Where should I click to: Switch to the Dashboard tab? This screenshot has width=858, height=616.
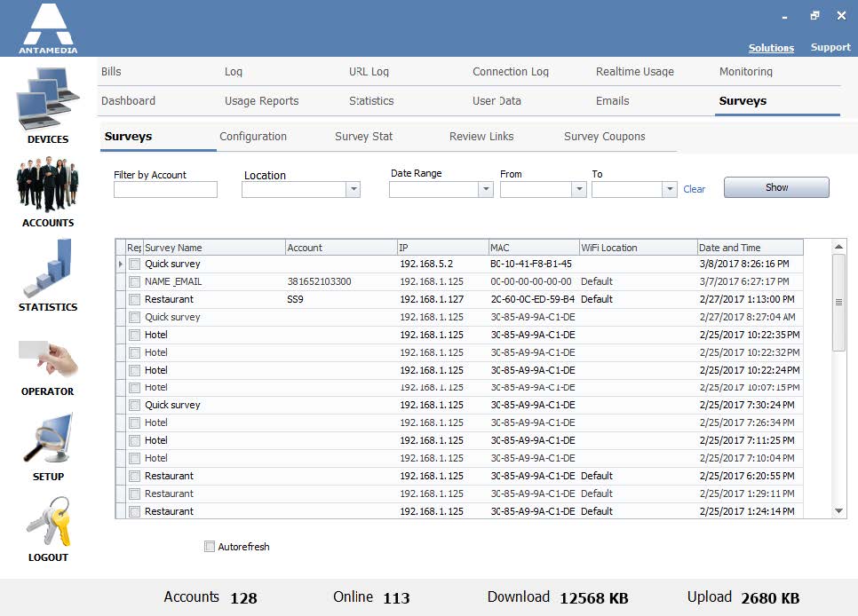(x=128, y=100)
